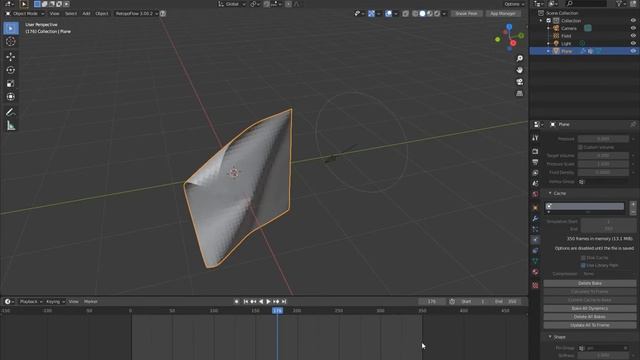Switch perspective/orthographic grid icon
640x360 pixels.
(x=520, y=93)
